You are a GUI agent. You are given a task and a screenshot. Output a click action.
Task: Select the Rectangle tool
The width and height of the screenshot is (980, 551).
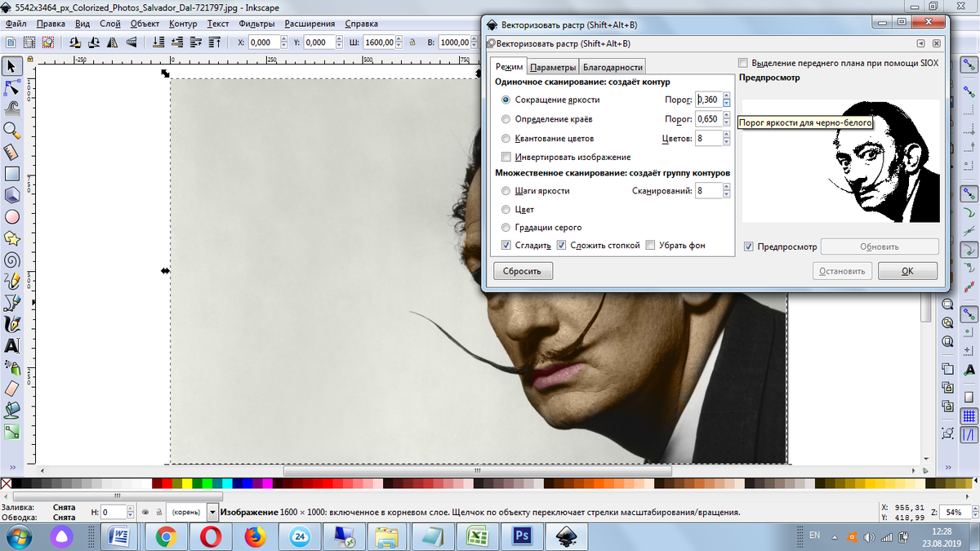[x=12, y=173]
